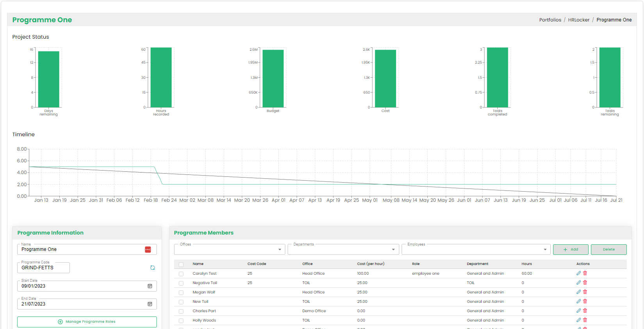Open the Start Date calendar picker
The image size is (644, 329).
tap(150, 286)
